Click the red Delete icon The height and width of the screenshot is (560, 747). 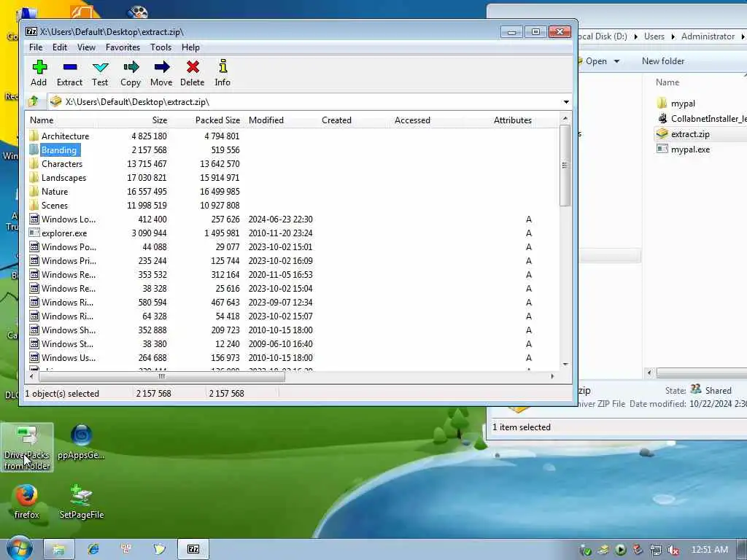point(193,73)
